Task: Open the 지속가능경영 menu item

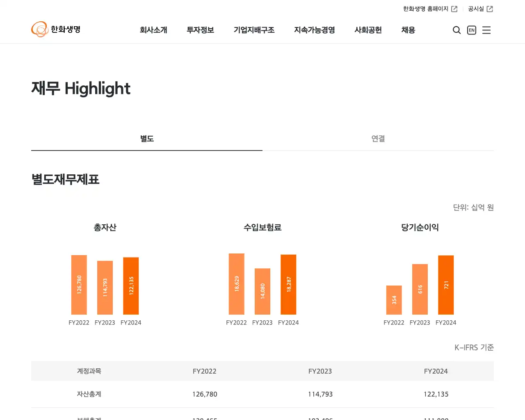Action: pyautogui.click(x=315, y=30)
